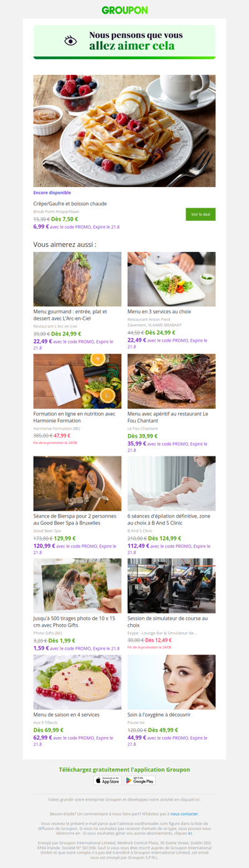
Task: Click the Groupon logo at top
Action: click(x=125, y=10)
